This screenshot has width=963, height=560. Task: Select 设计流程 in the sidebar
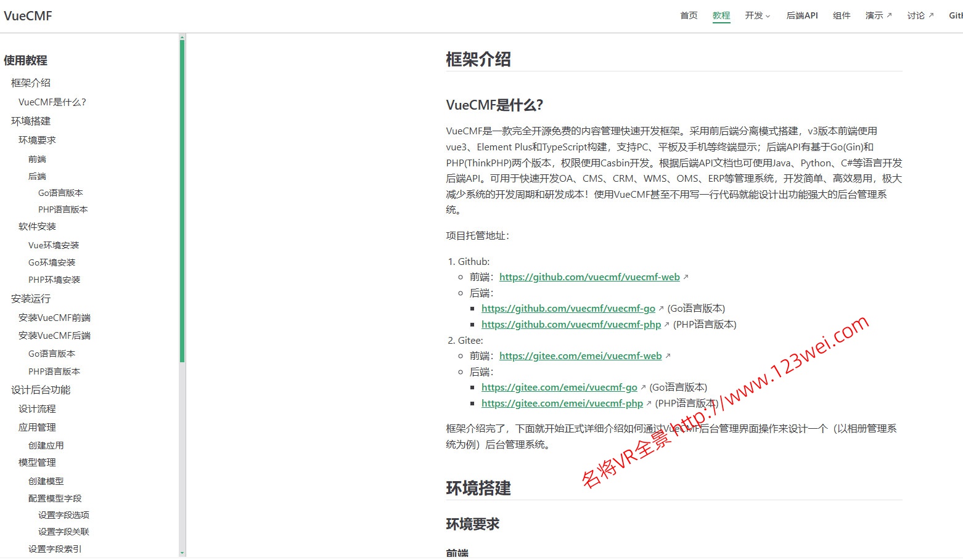click(37, 408)
